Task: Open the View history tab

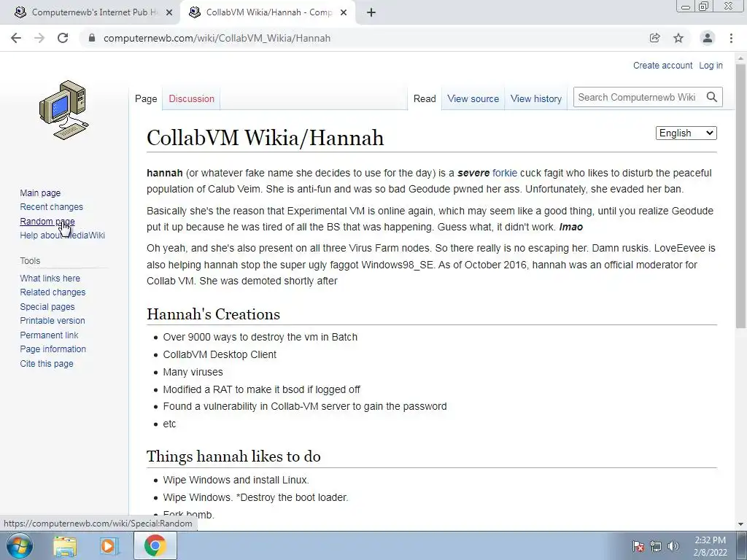Action: (x=536, y=98)
